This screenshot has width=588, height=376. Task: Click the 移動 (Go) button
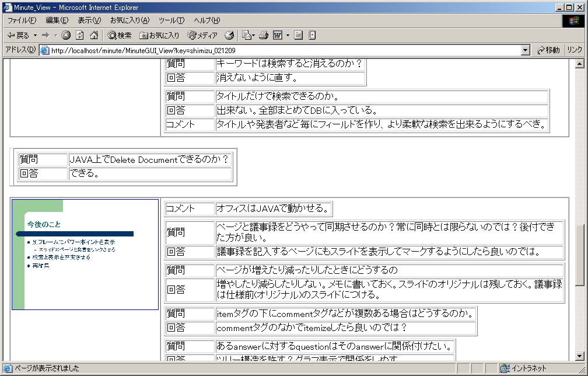(548, 50)
